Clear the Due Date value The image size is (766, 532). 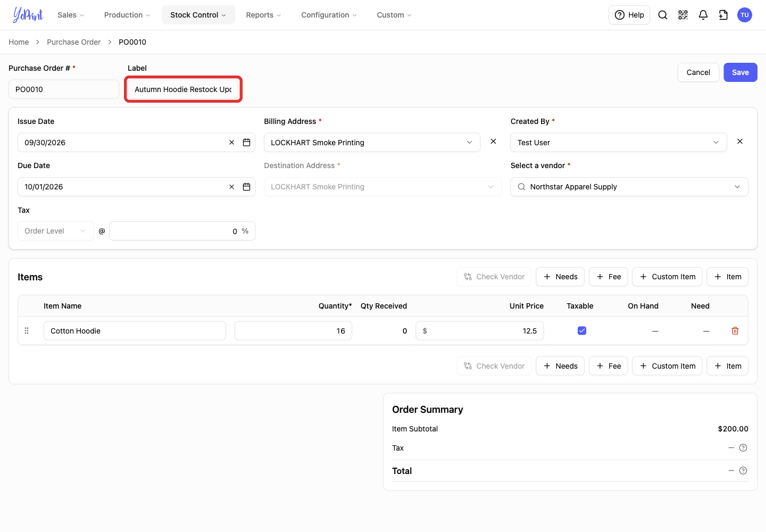(231, 187)
